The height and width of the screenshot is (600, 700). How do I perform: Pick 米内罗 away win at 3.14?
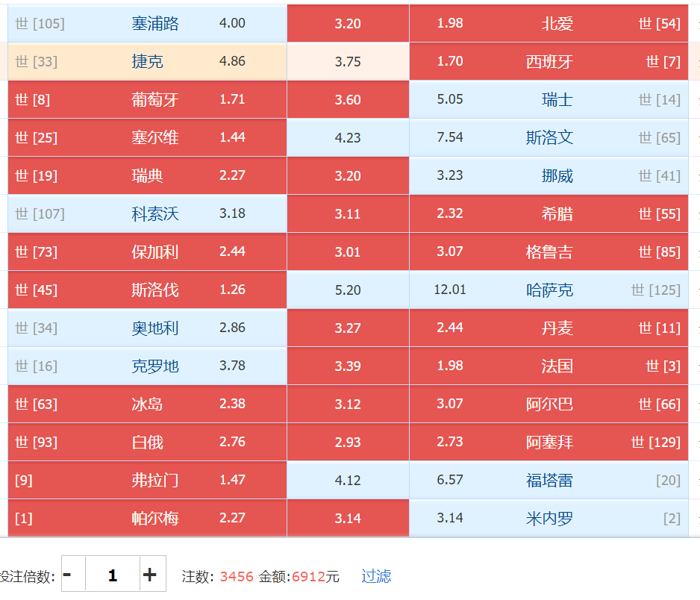point(549,519)
